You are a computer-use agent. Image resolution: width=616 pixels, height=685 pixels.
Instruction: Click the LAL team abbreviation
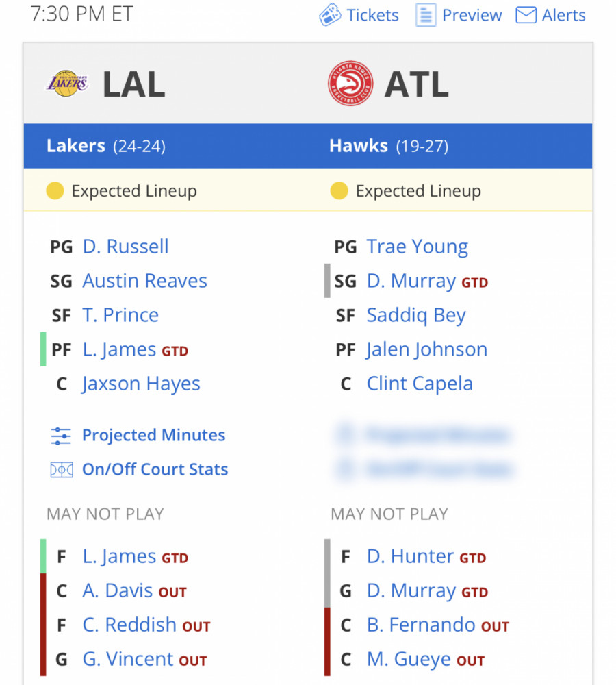tap(133, 84)
